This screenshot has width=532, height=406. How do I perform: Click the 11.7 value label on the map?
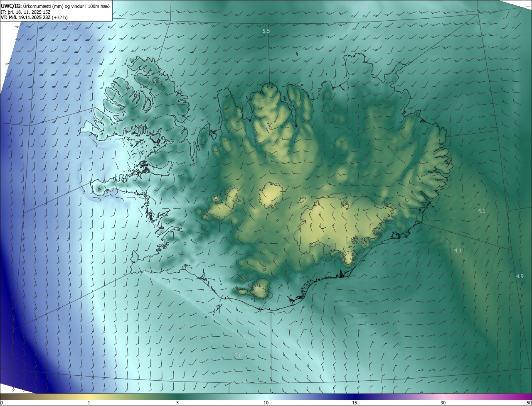pos(72,24)
